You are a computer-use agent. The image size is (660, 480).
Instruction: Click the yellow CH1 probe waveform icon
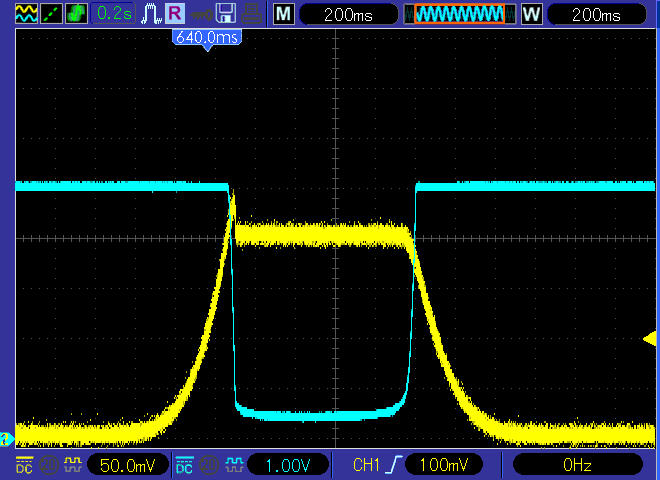tap(73, 465)
